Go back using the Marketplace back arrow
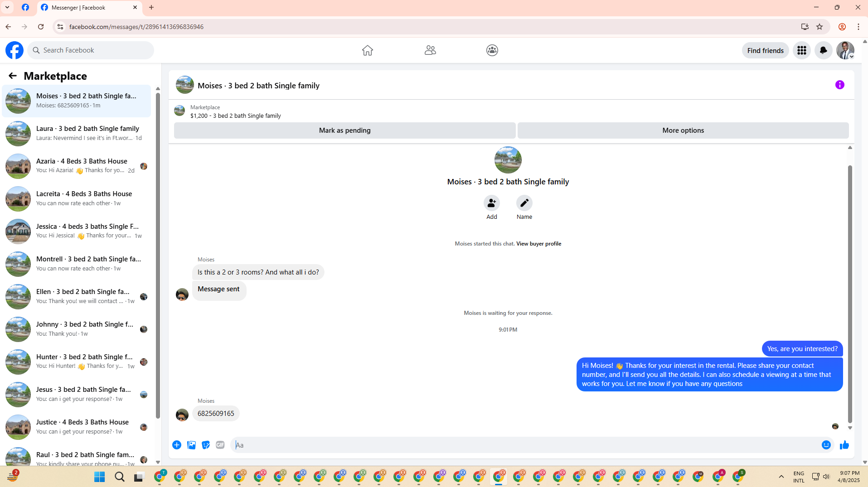Viewport: 868px width, 487px height. 12,76
